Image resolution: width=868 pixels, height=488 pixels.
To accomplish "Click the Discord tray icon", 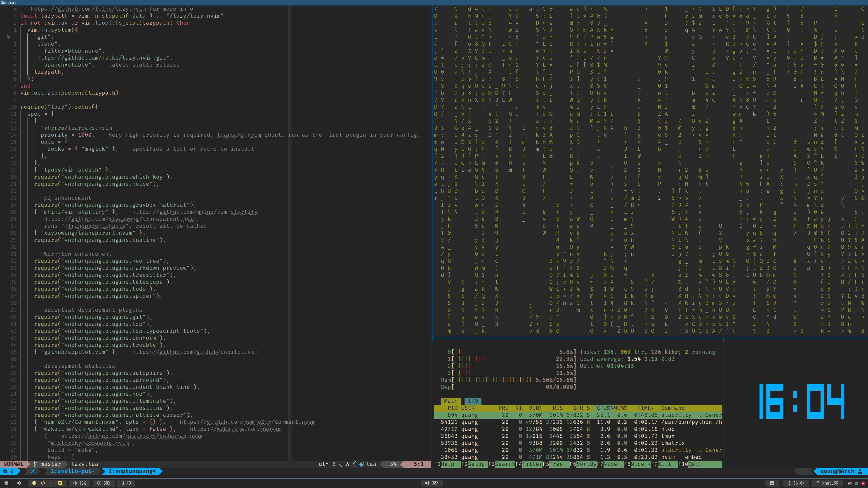I will click(850, 483).
